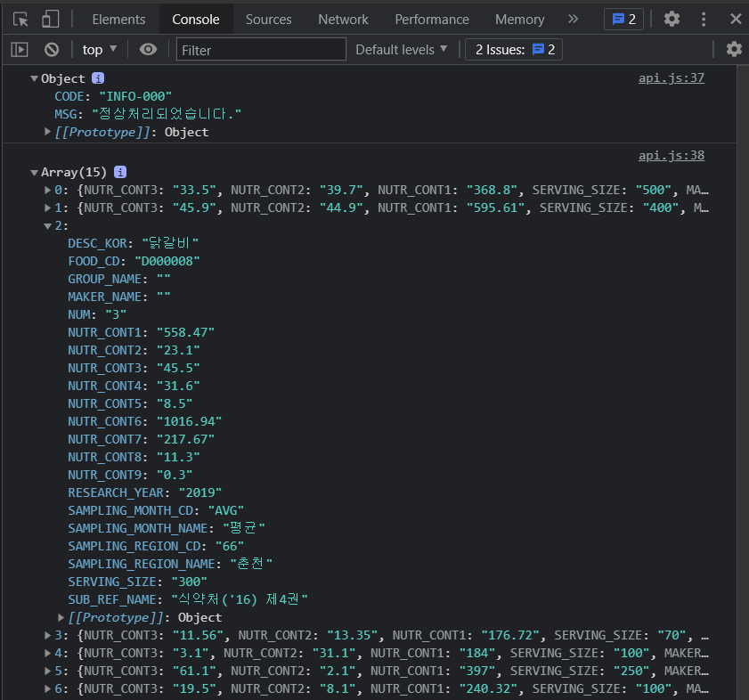749x700 pixels.
Task: Open DevTools settings gear icon
Action: [672, 19]
